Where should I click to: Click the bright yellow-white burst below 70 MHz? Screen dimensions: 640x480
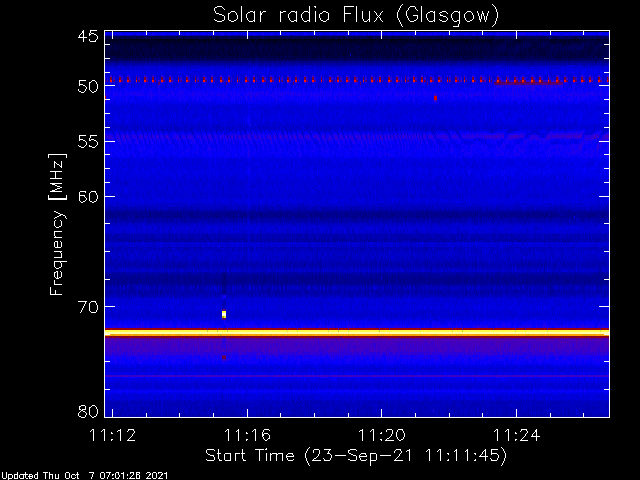point(224,314)
